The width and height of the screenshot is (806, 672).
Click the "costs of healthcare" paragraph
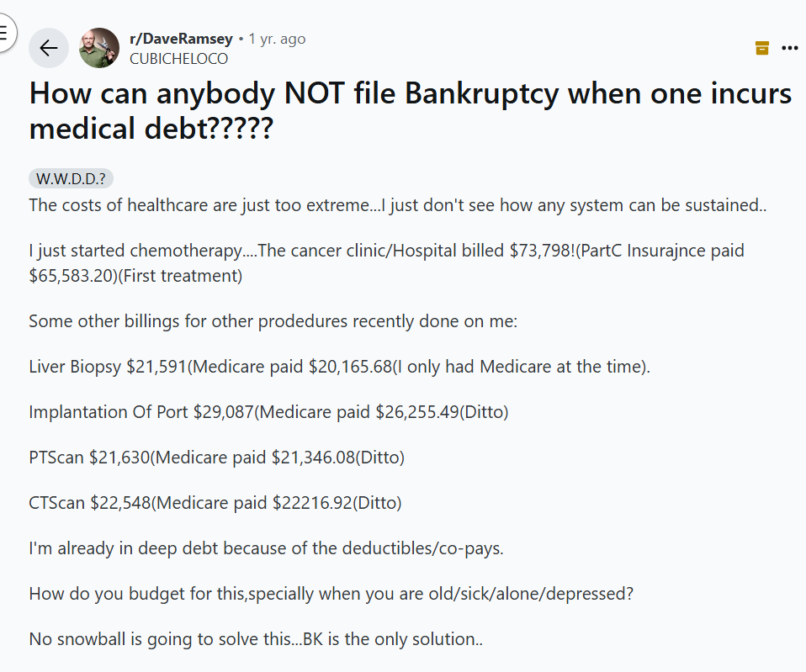pyautogui.click(x=397, y=204)
